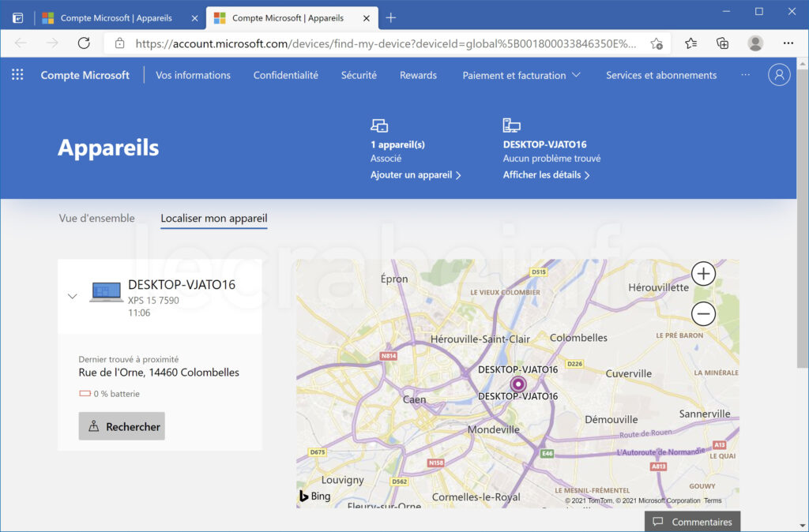Viewport: 809px width, 532px height.
Task: Click Ajouter un appareil link
Action: point(416,174)
